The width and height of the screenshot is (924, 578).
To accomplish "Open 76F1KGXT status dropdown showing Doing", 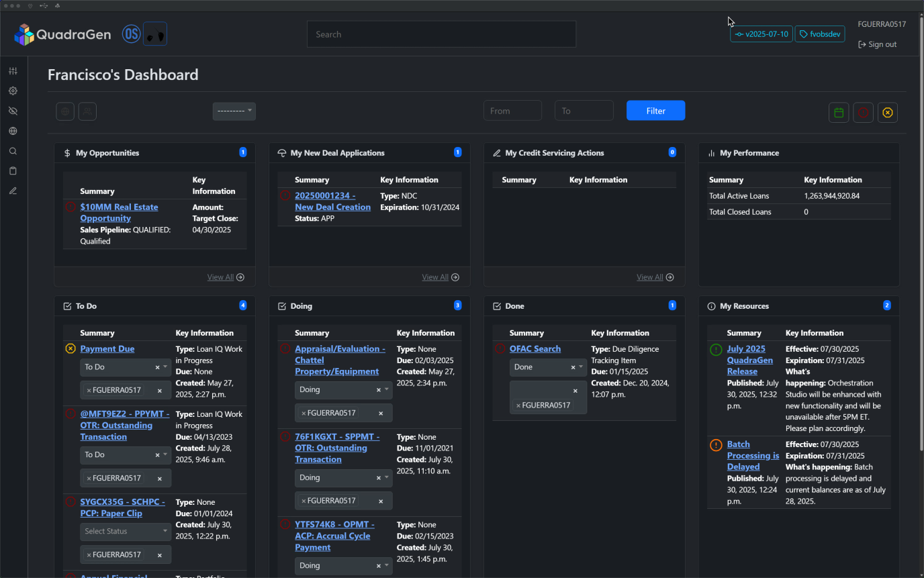I will (x=344, y=478).
